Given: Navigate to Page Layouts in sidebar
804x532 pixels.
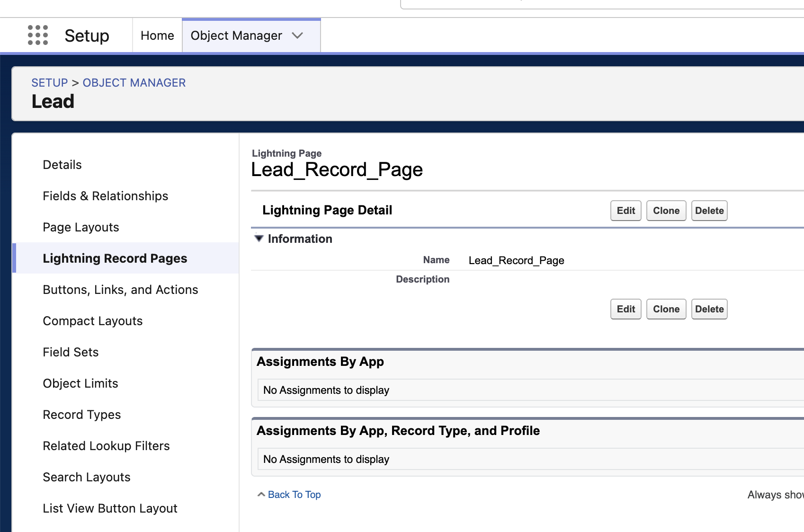Looking at the screenshot, I should (x=80, y=227).
